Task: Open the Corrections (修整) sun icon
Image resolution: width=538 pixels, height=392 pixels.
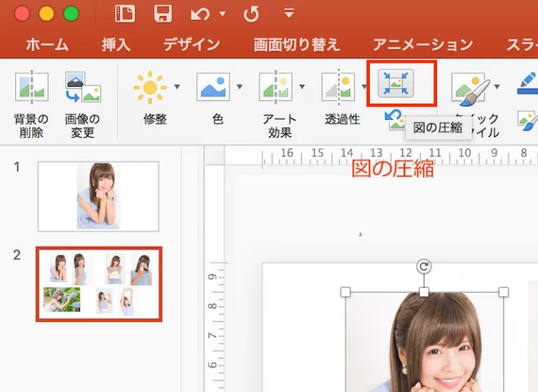Action: (150, 87)
